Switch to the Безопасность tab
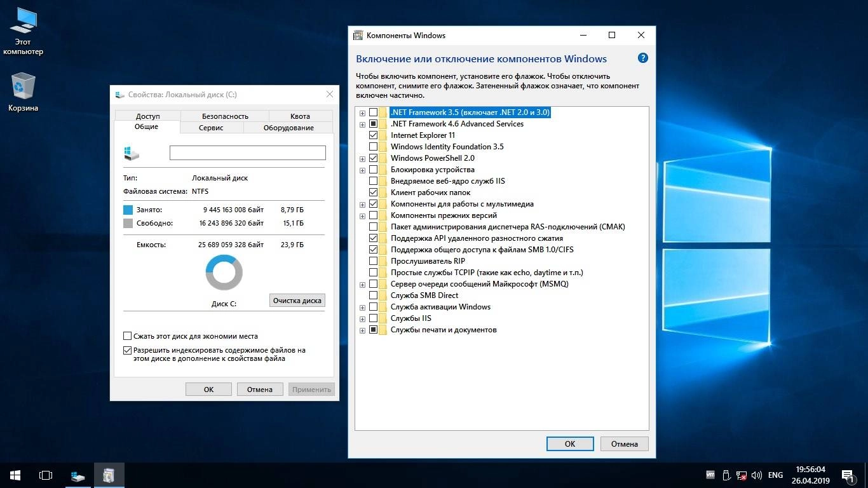The image size is (868, 488). 225,116
